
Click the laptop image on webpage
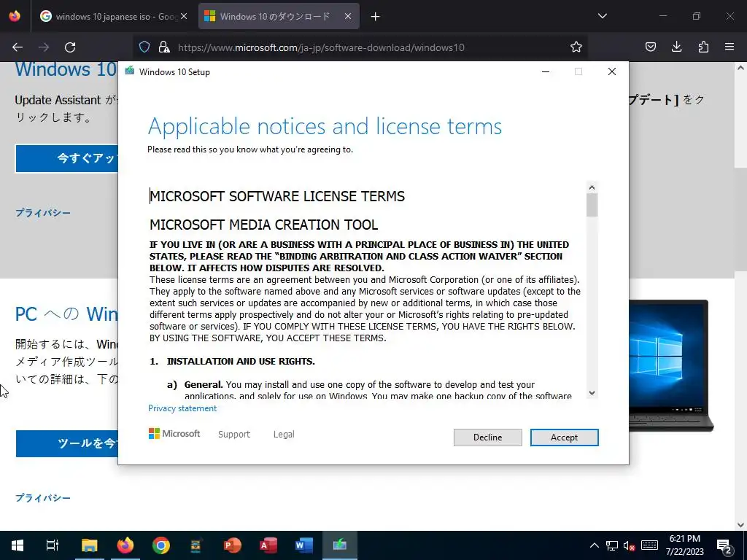[x=671, y=365]
